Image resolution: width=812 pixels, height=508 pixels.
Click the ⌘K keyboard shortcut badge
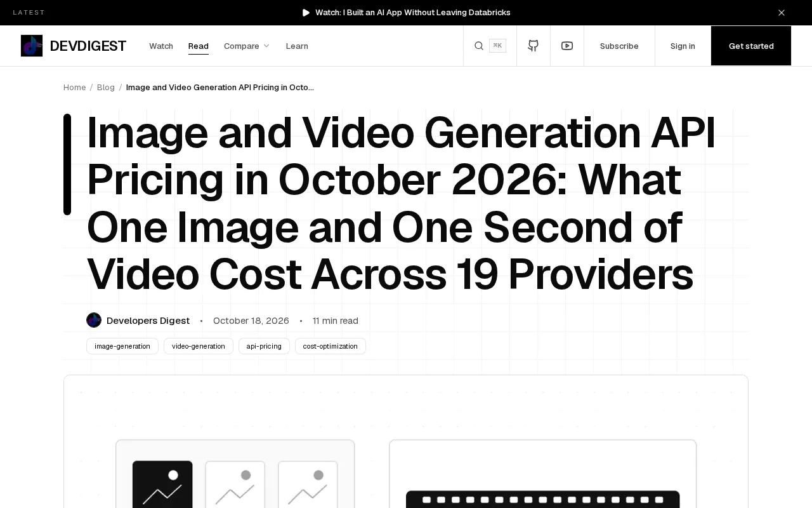pyautogui.click(x=497, y=46)
